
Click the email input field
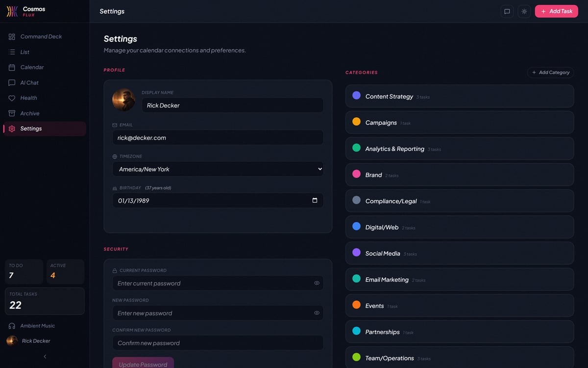218,137
